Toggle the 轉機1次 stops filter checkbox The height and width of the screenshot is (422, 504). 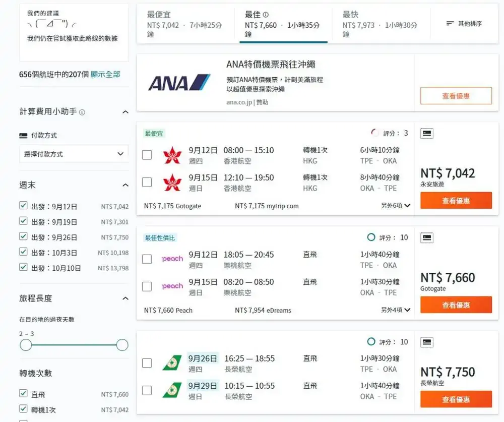tap(23, 409)
